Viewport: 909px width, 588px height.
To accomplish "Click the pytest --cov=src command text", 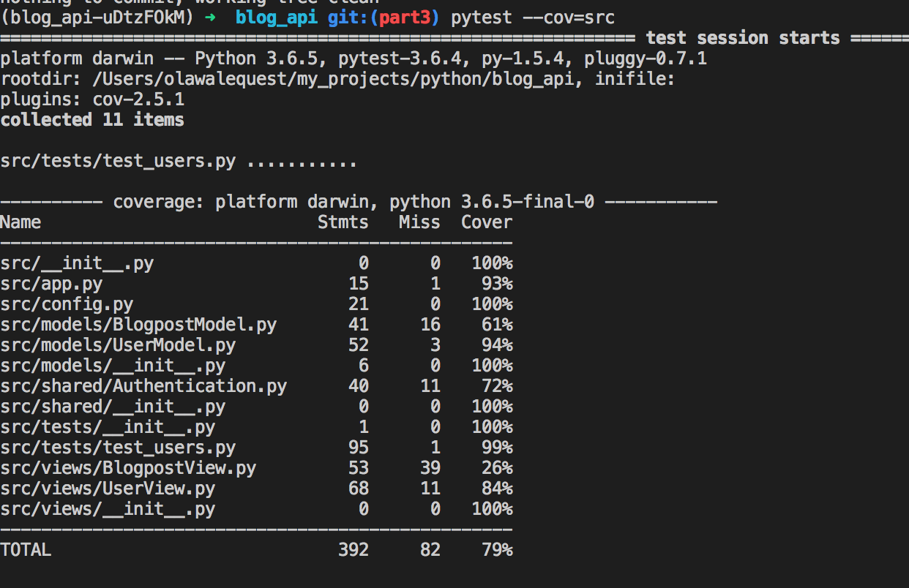I will point(533,18).
